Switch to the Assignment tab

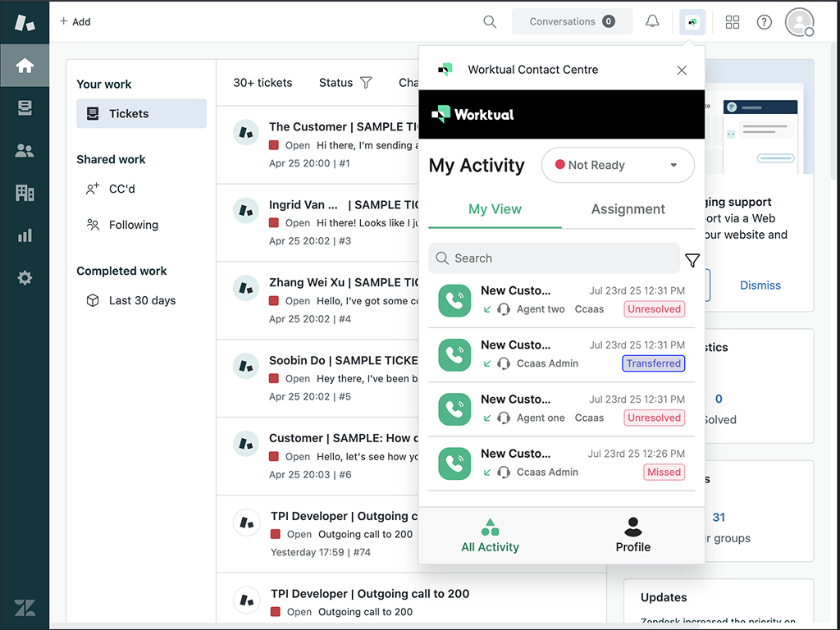click(x=628, y=209)
